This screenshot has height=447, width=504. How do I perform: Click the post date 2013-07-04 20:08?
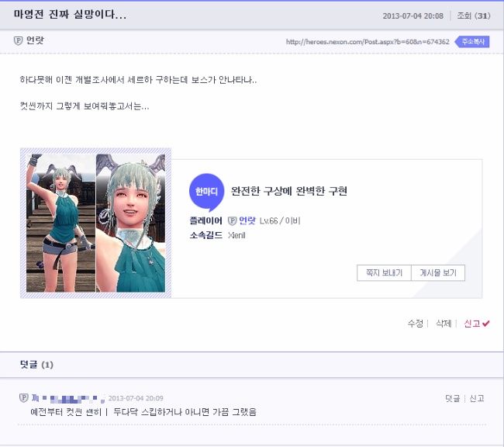pyautogui.click(x=413, y=16)
